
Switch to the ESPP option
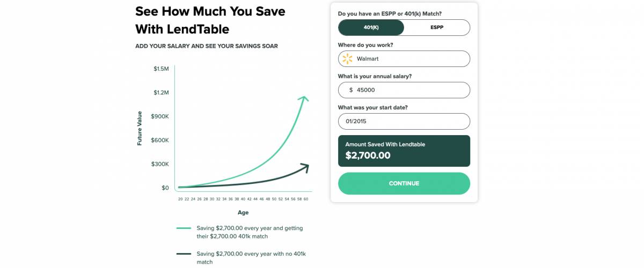click(437, 27)
